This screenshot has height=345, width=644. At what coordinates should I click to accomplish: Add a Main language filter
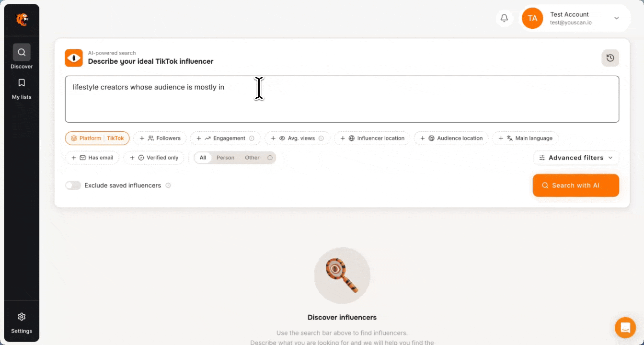point(525,138)
